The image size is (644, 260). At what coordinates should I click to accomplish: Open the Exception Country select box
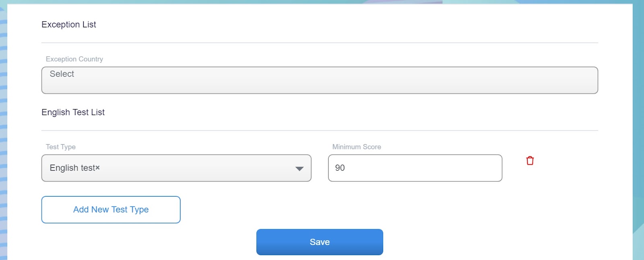click(320, 80)
